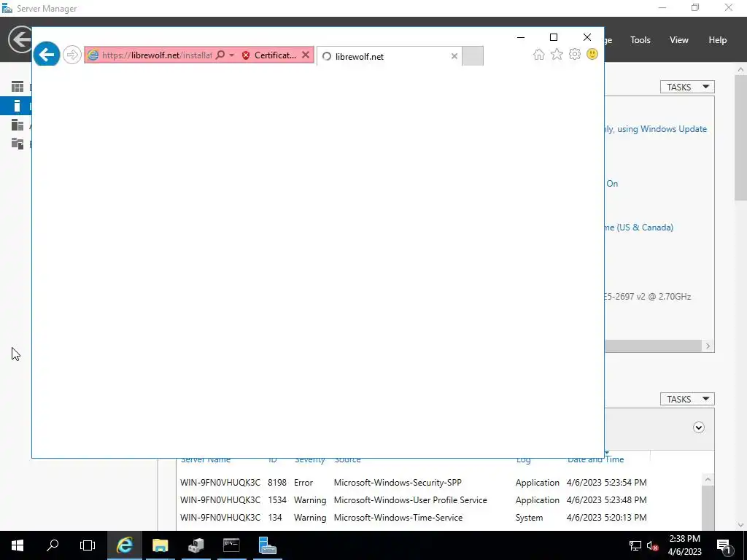Click Server Manager main vertical scrollbar thumb
This screenshot has height=560, width=747.
[741, 138]
